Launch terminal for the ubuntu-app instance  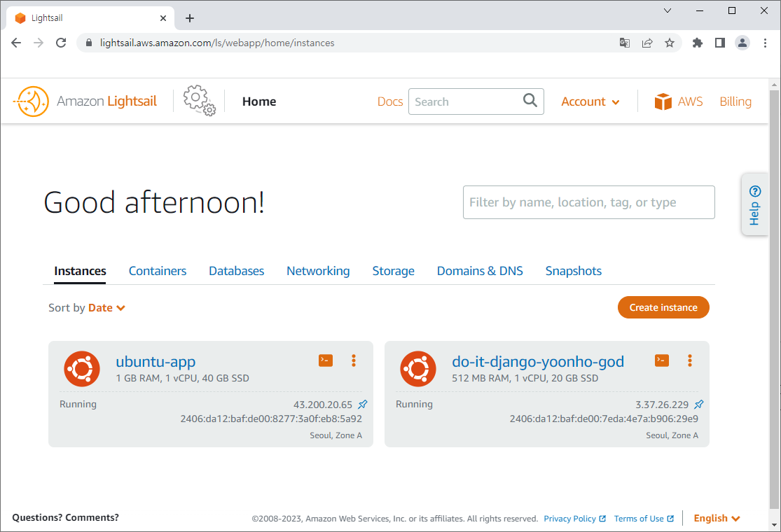pyautogui.click(x=325, y=360)
